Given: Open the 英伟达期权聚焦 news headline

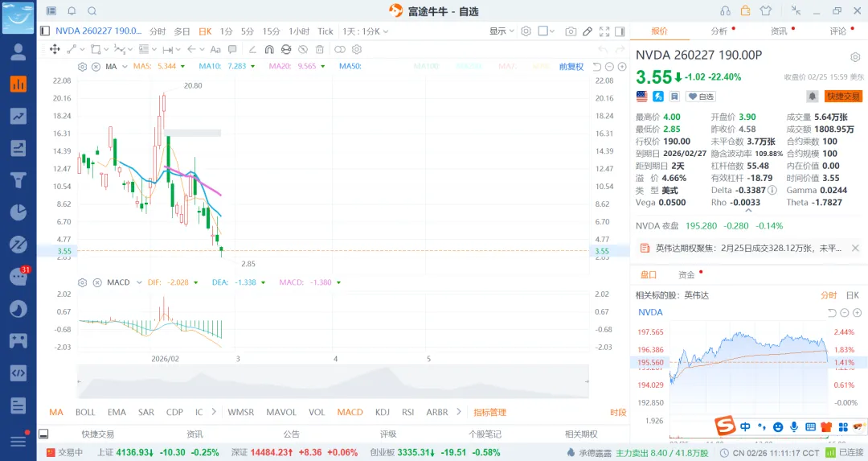Looking at the screenshot, I should tap(748, 249).
